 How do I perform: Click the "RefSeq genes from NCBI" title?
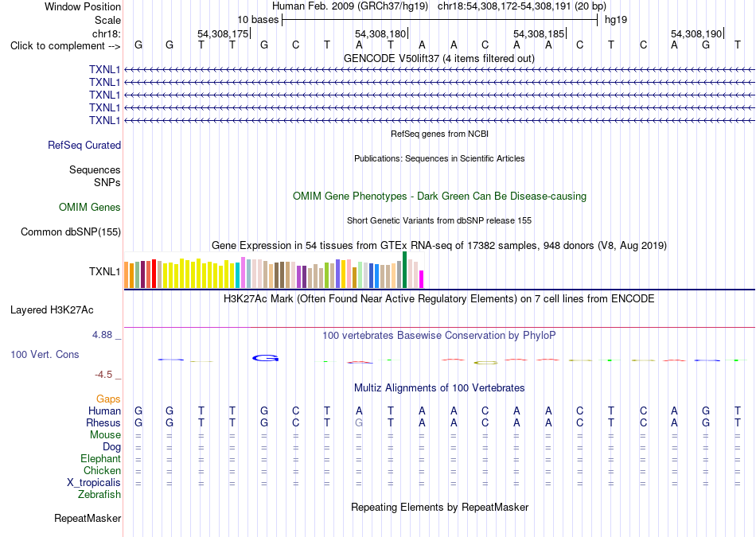click(440, 134)
